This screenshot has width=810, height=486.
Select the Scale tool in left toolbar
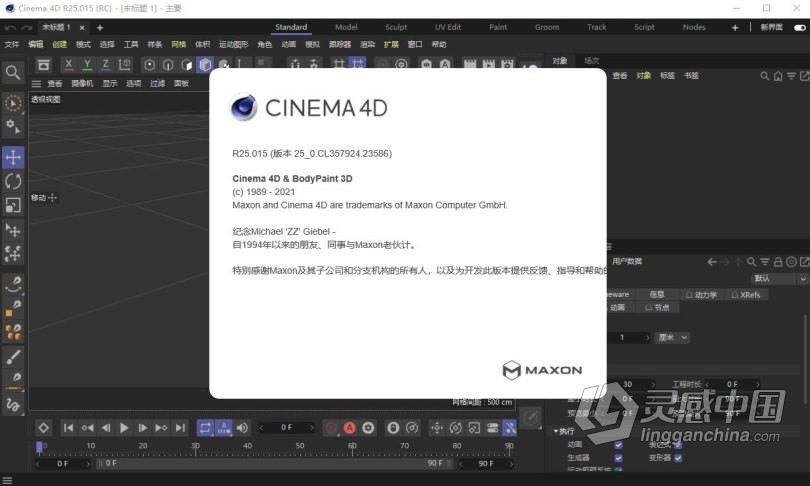pos(13,205)
